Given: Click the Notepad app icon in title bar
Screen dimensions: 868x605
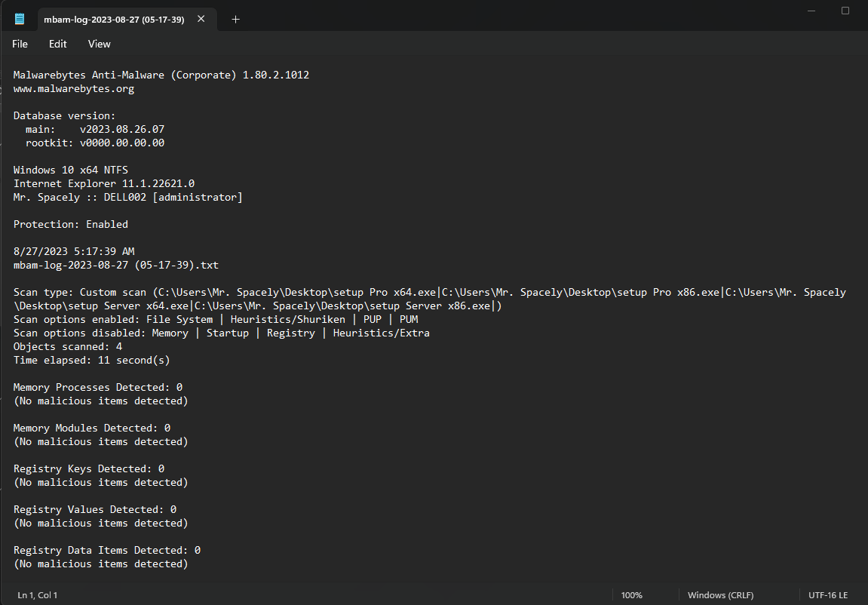Looking at the screenshot, I should pos(20,20).
